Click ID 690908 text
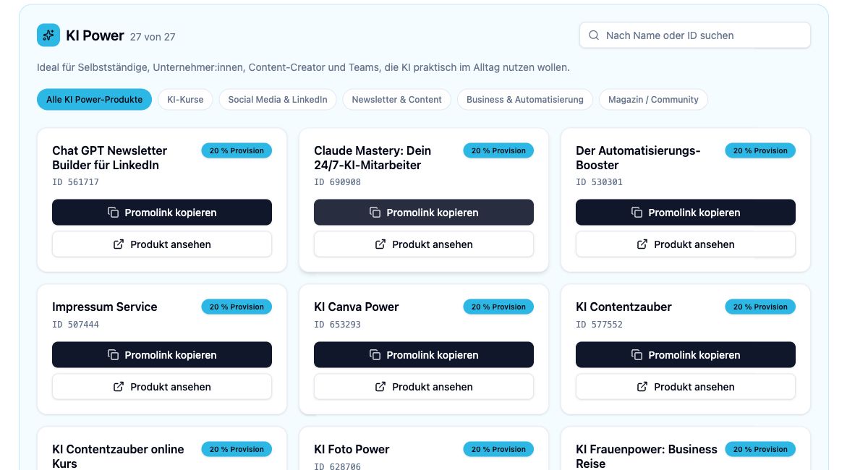 click(337, 182)
